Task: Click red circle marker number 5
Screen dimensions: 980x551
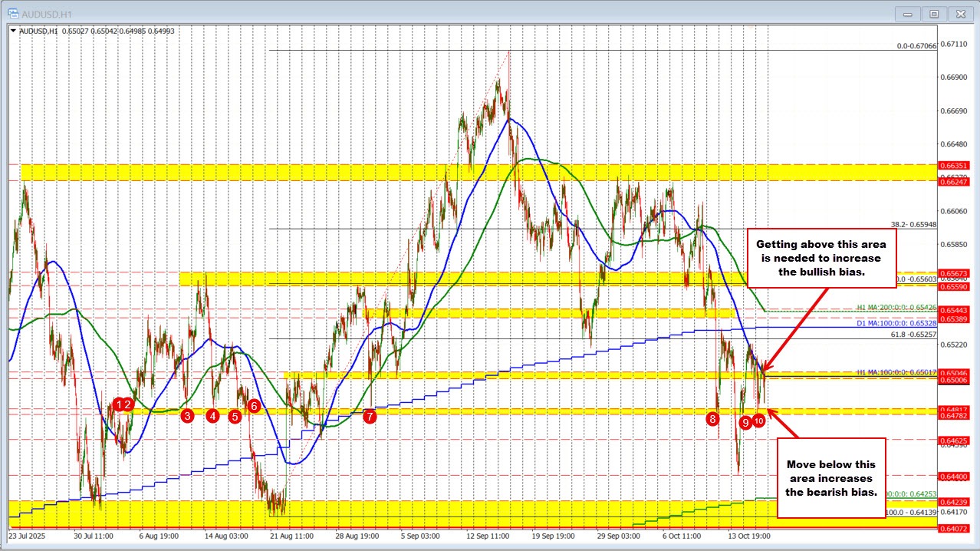Action: point(235,416)
